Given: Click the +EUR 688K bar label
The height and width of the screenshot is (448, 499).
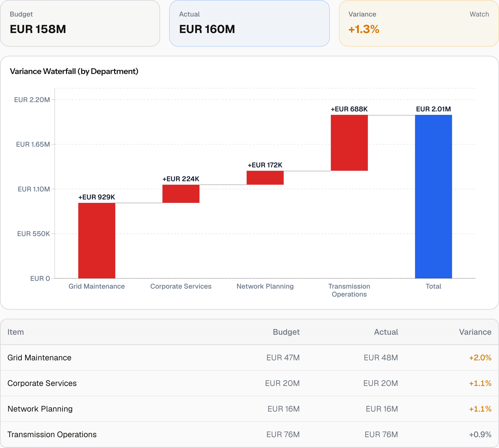Looking at the screenshot, I should click(x=349, y=109).
